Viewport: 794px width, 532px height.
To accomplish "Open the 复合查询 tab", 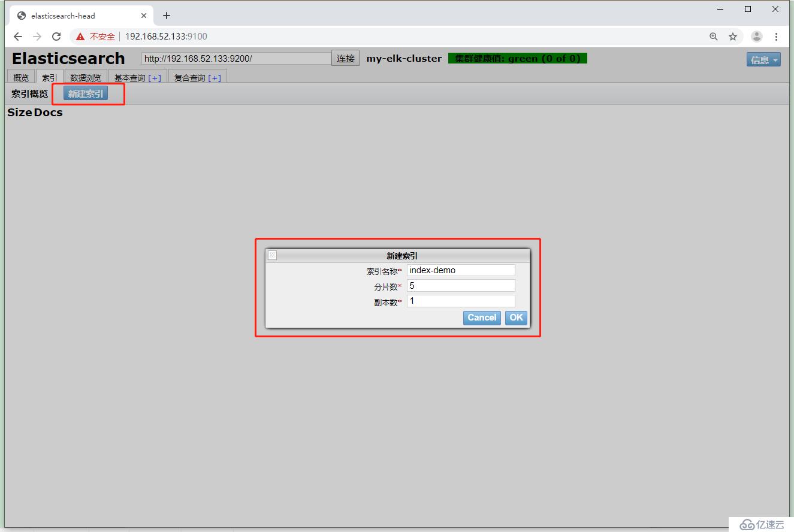I will pyautogui.click(x=190, y=77).
